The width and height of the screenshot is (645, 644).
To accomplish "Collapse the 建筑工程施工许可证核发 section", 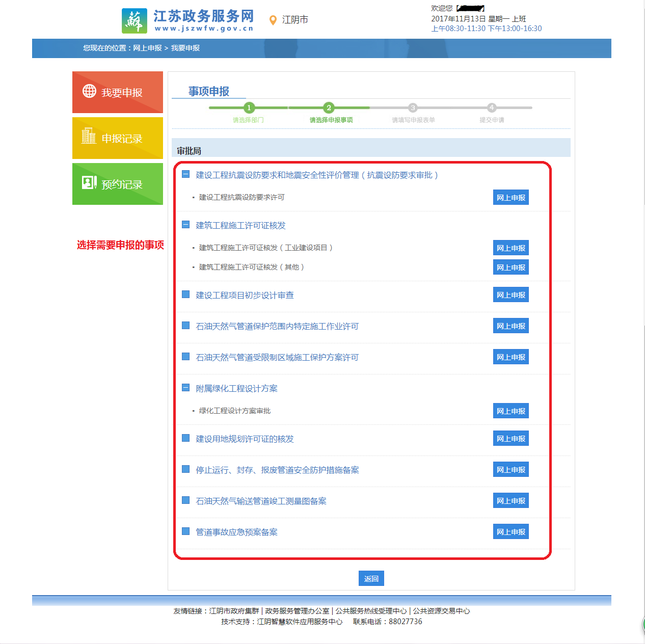I will click(x=186, y=225).
